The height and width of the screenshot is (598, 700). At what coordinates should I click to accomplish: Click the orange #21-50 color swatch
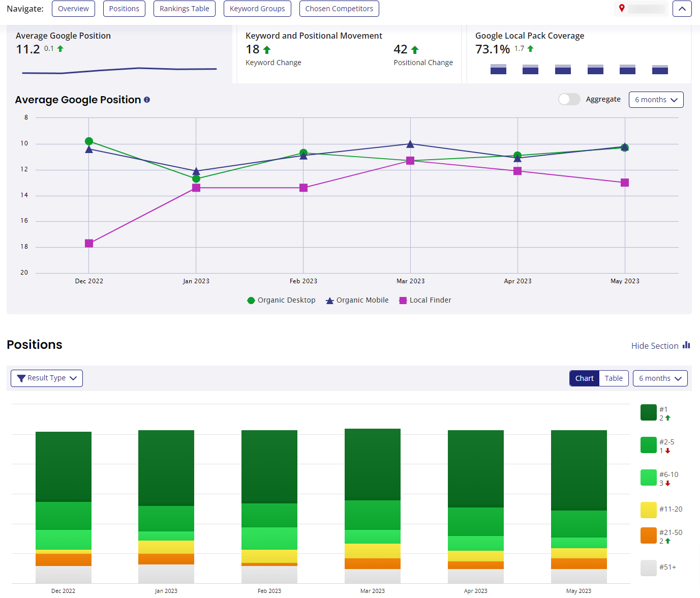coord(649,535)
